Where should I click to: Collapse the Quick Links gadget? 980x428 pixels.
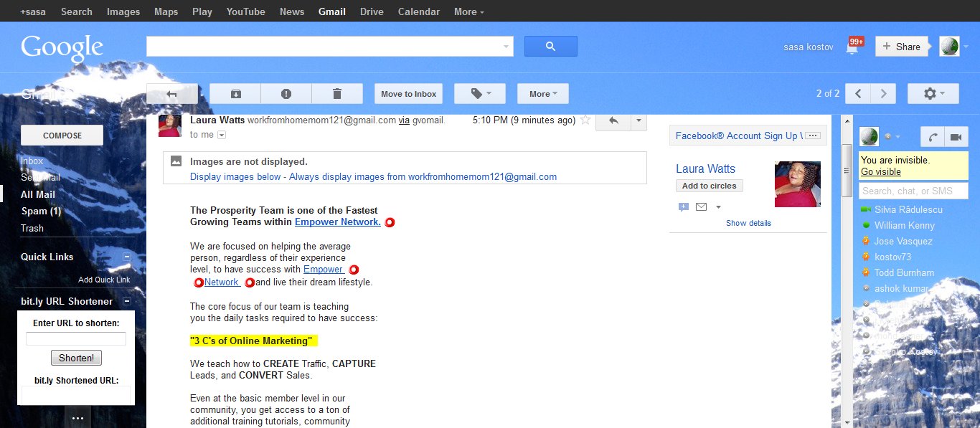pos(127,257)
